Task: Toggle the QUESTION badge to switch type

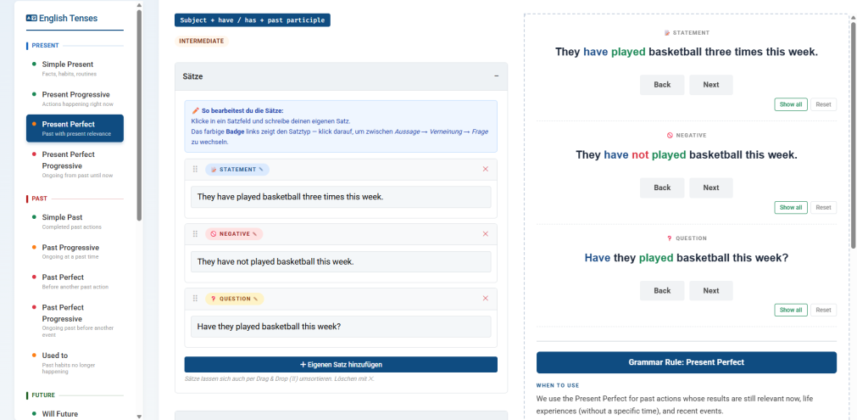Action: (235, 299)
